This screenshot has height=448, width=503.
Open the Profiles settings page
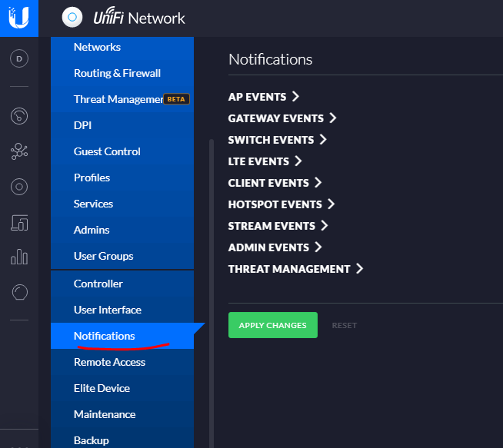pyautogui.click(x=122, y=178)
